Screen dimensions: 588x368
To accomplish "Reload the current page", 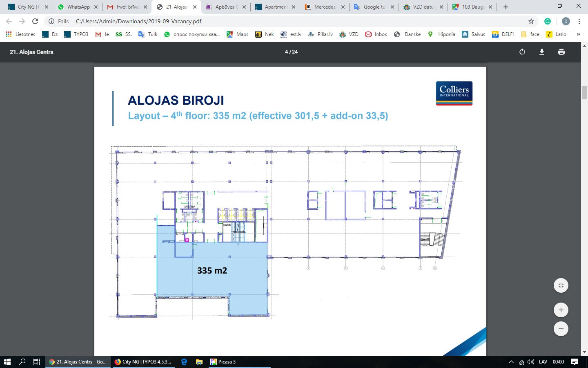I will pos(35,21).
